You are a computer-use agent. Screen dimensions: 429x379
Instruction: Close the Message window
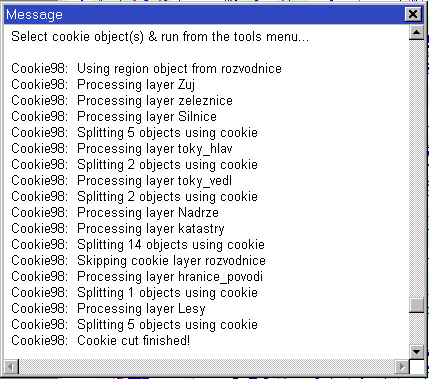coord(413,14)
